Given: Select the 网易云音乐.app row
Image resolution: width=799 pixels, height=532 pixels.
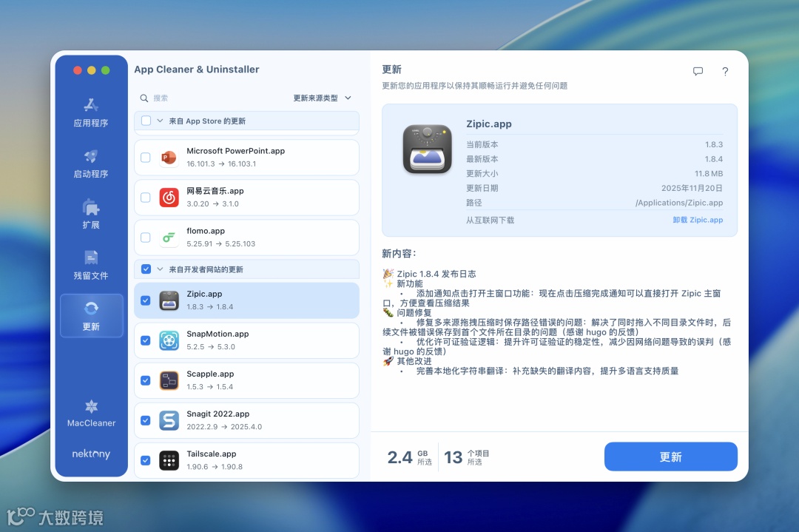Looking at the screenshot, I should click(246, 198).
